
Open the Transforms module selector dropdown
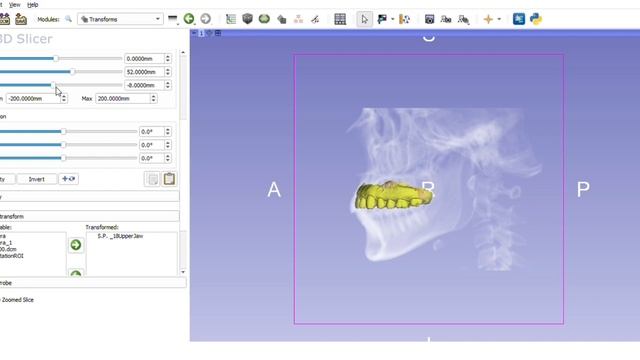(120, 19)
